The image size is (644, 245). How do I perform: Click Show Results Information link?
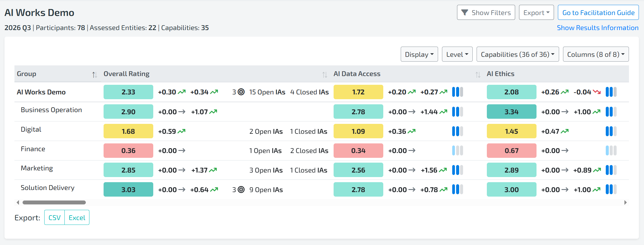pos(598,28)
